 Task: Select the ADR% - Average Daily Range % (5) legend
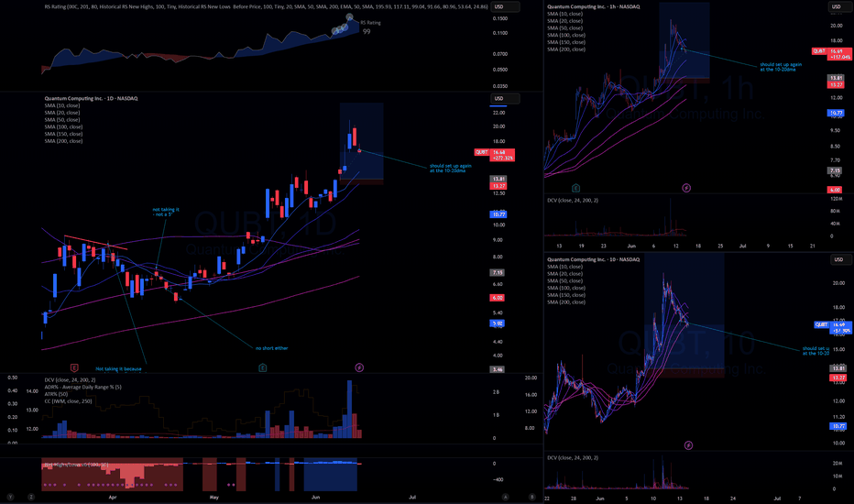pos(82,387)
